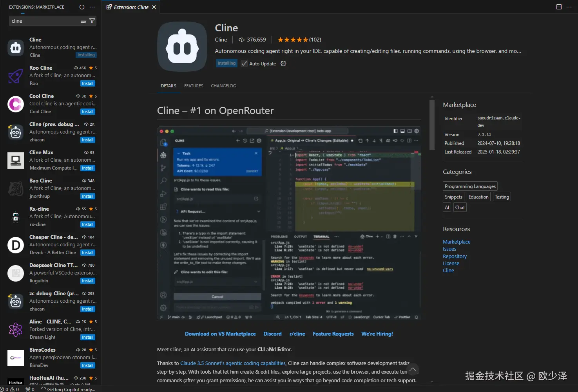
Task: Switch to the FEATURES tab
Action: coord(194,86)
